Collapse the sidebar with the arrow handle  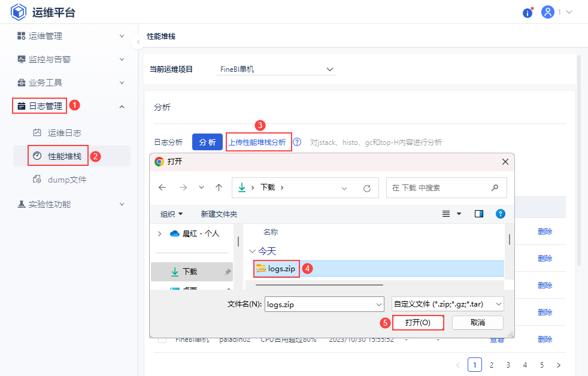coord(138,42)
